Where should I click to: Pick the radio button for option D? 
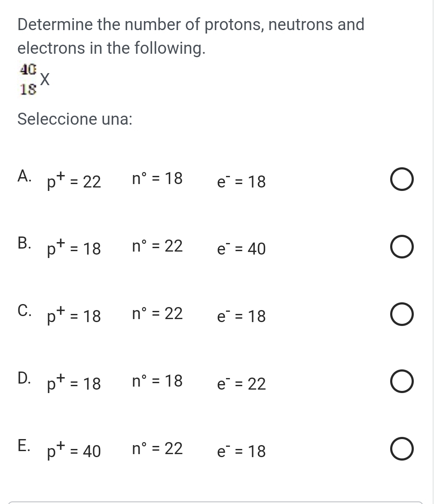tap(403, 382)
